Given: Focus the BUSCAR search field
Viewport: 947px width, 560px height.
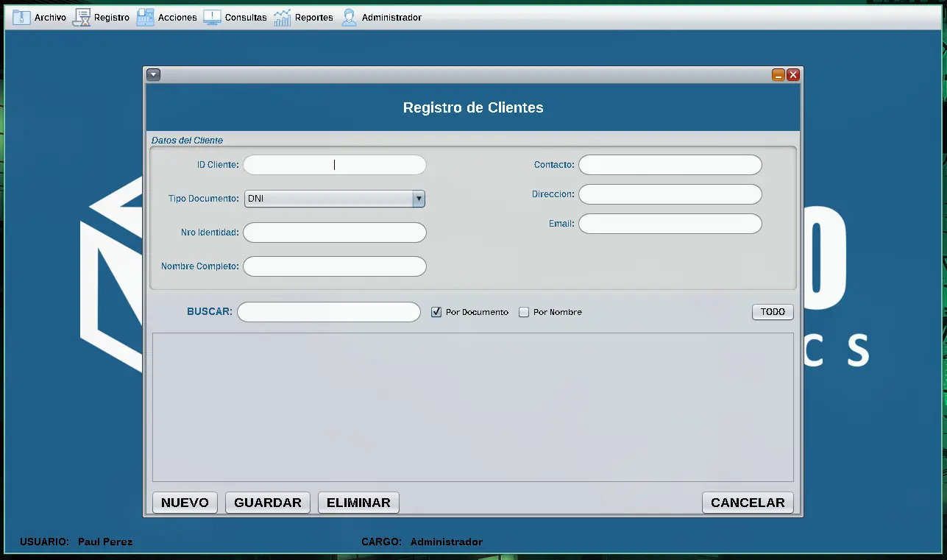Looking at the screenshot, I should coord(329,312).
